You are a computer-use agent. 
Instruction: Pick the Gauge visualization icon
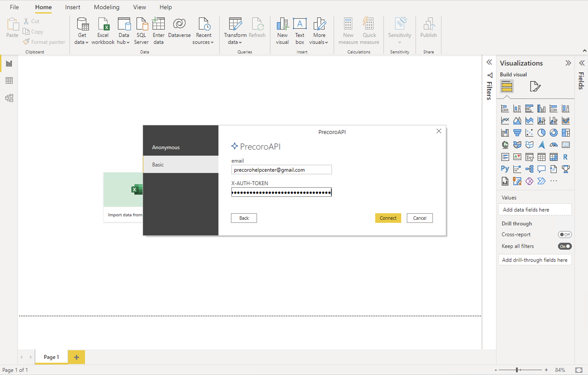coord(554,145)
